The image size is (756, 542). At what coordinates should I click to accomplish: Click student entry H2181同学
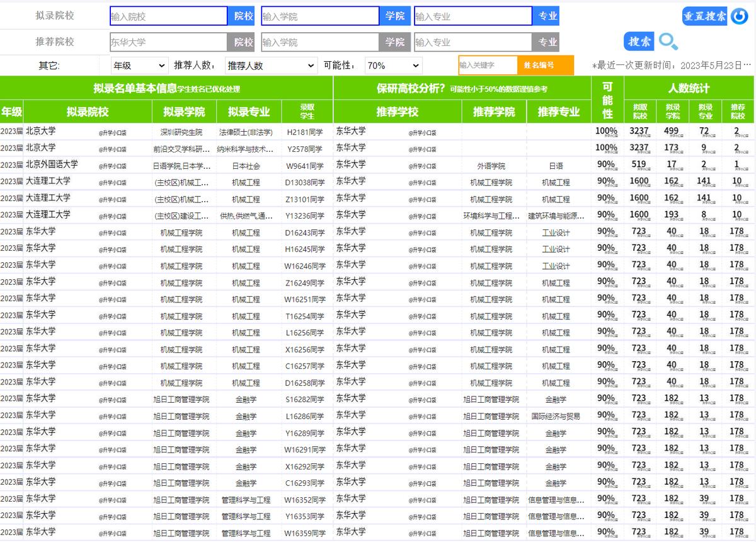(306, 131)
